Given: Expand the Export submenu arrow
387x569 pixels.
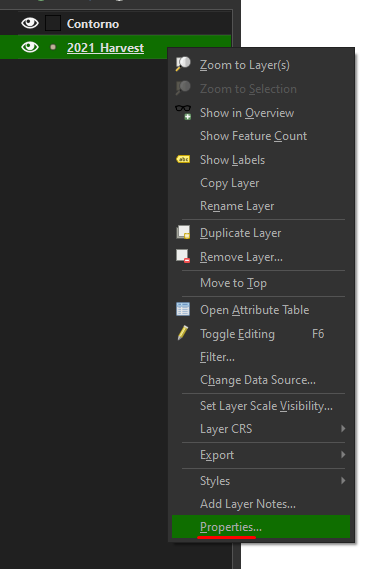Looking at the screenshot, I should pos(343,454).
